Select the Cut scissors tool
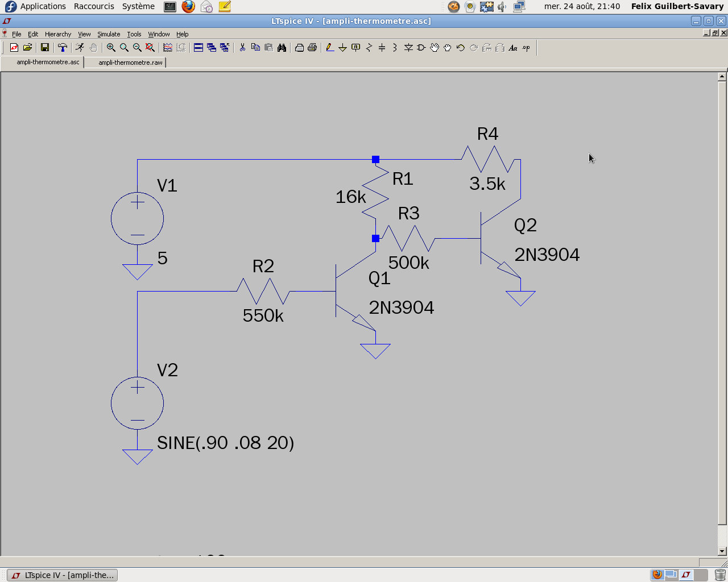Image resolution: width=728 pixels, height=582 pixels. pos(242,48)
